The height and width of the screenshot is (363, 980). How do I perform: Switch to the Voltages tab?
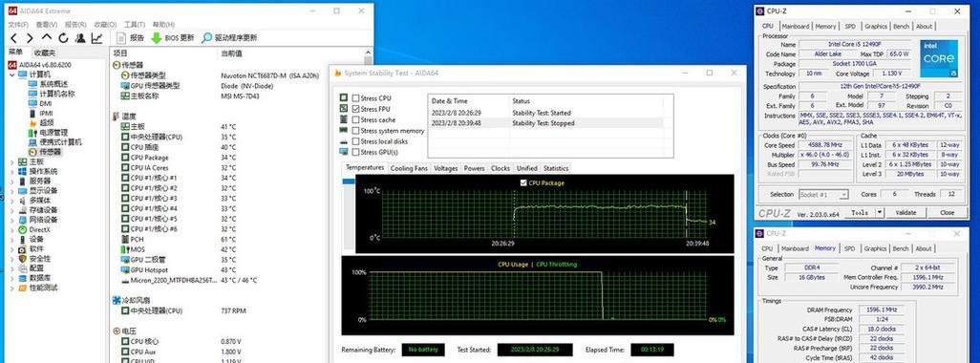click(x=446, y=168)
